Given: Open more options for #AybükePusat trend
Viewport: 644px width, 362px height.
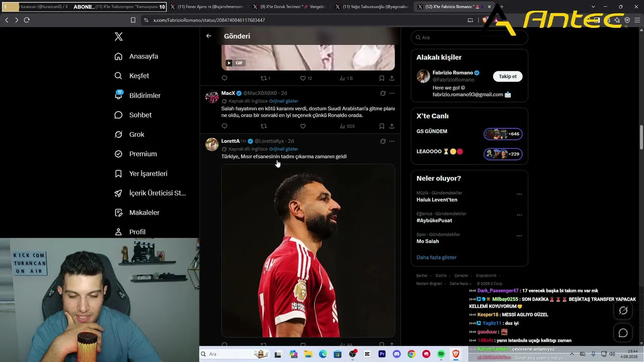Looking at the screenshot, I should 519,215.
